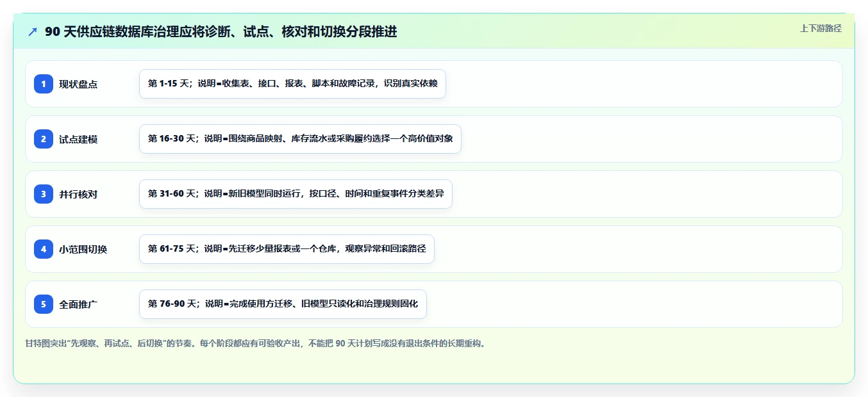Select step badge number 4
Viewport: 868px width, 397px height.
pyautogui.click(x=44, y=249)
